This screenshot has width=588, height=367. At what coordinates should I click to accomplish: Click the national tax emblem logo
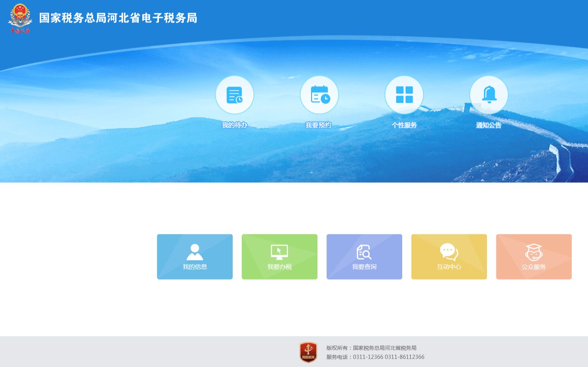(x=20, y=19)
